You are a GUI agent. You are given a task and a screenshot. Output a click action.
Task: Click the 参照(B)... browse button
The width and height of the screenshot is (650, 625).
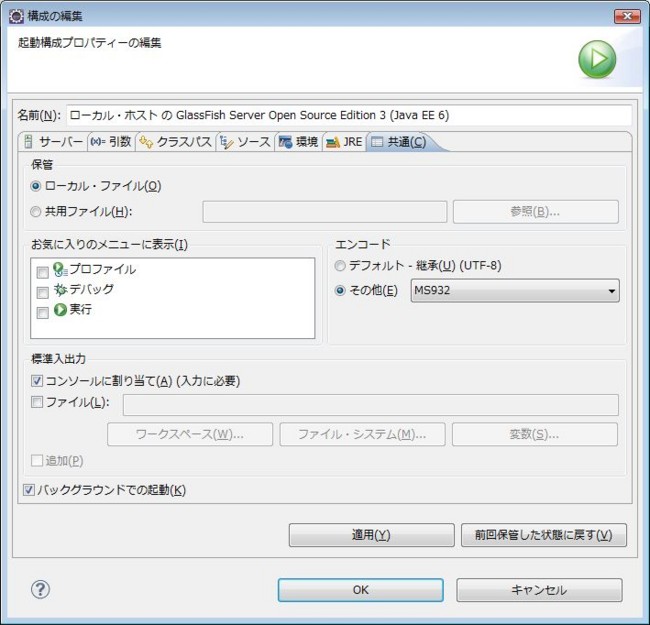pyautogui.click(x=536, y=212)
